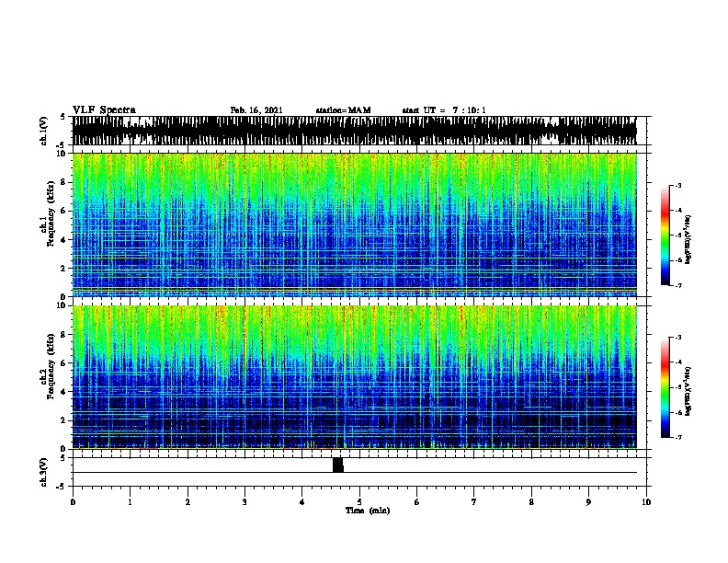Image resolution: width=728 pixels, height=563 pixels.
Task: Click the ch.1 color bar log(PSD) label
Action: pyautogui.click(x=688, y=239)
